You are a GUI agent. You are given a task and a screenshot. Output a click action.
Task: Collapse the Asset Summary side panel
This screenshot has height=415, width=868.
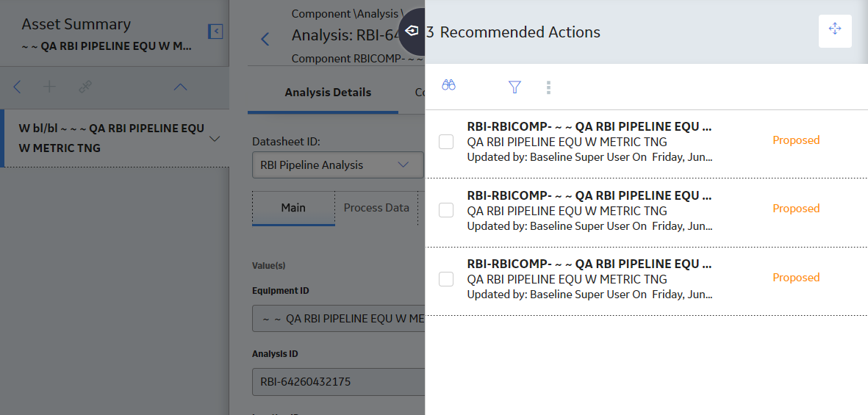click(x=215, y=32)
